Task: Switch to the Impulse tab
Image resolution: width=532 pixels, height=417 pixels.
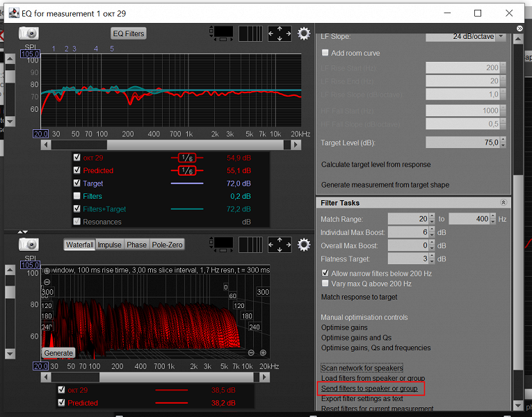Action: 109,245
